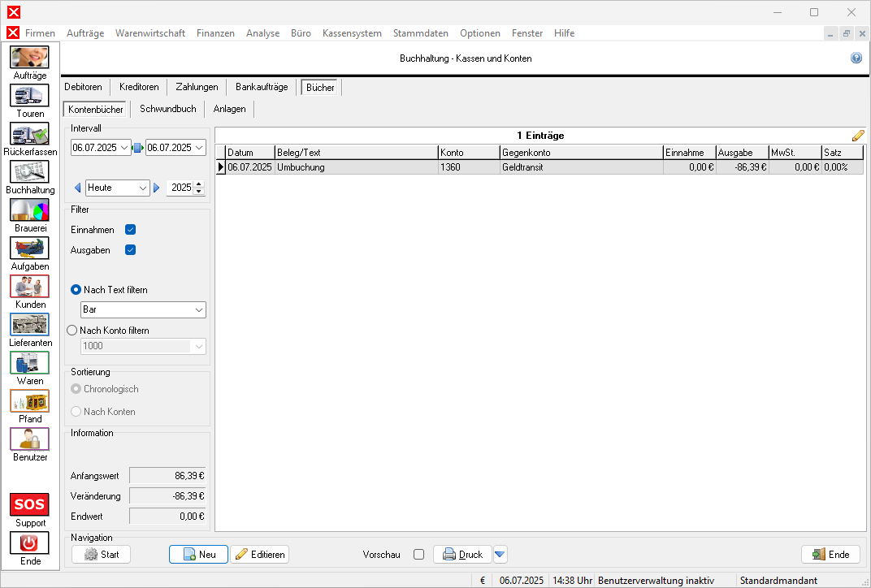
Task: Switch to the Schwundbuch tab
Action: pos(167,109)
